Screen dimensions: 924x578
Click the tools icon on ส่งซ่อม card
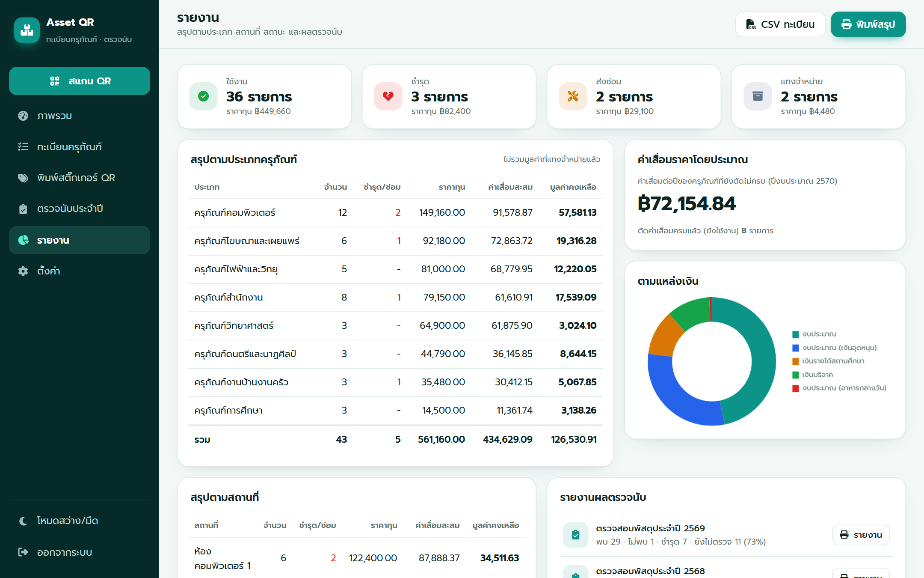573,96
